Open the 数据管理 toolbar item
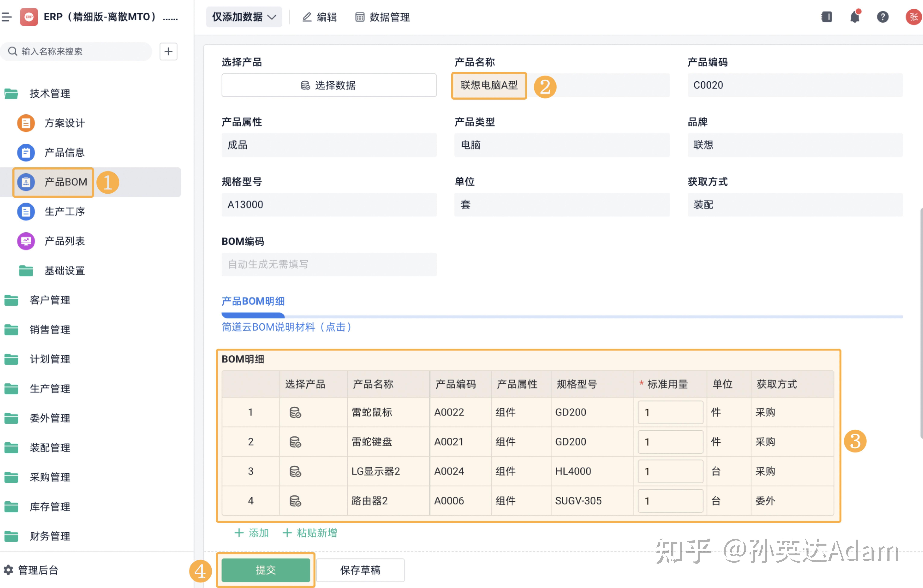923x588 pixels. pos(382,17)
